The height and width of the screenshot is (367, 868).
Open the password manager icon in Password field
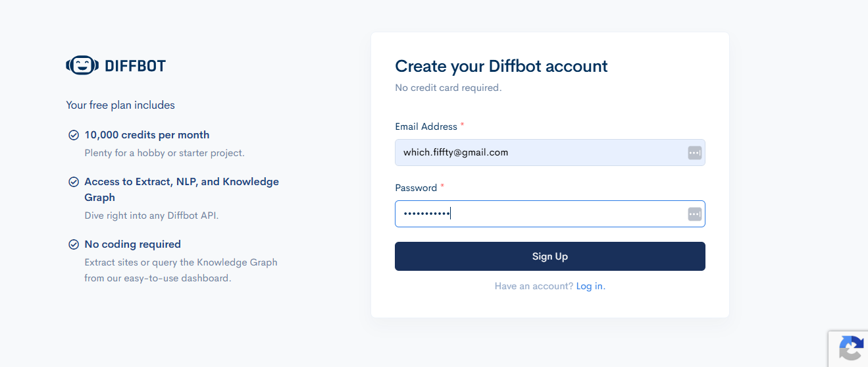coord(694,214)
